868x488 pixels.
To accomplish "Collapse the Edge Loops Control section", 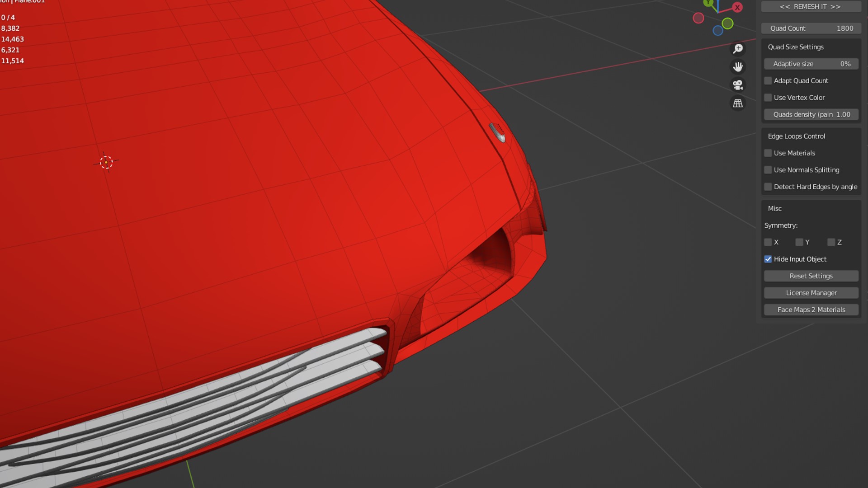I will pyautogui.click(x=796, y=136).
